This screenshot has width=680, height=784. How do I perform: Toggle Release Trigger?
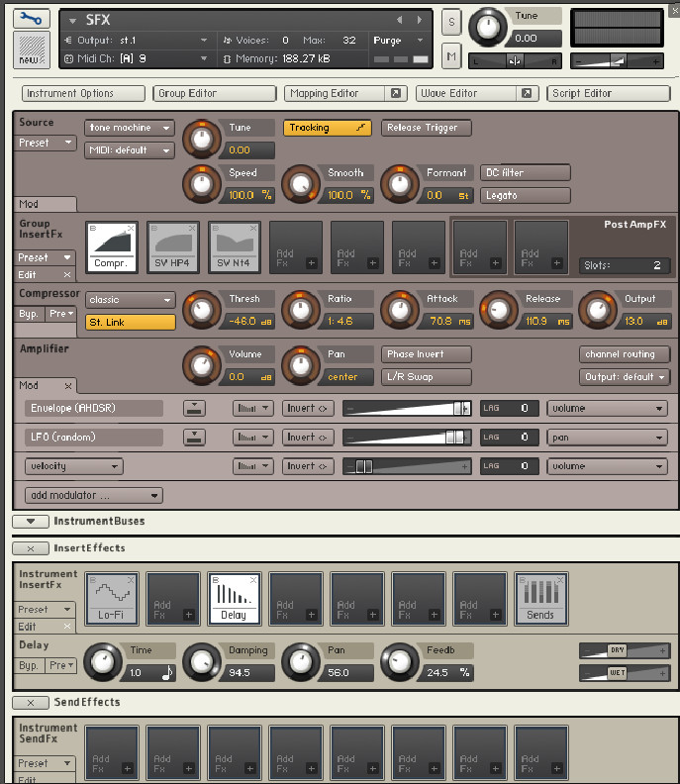(426, 128)
